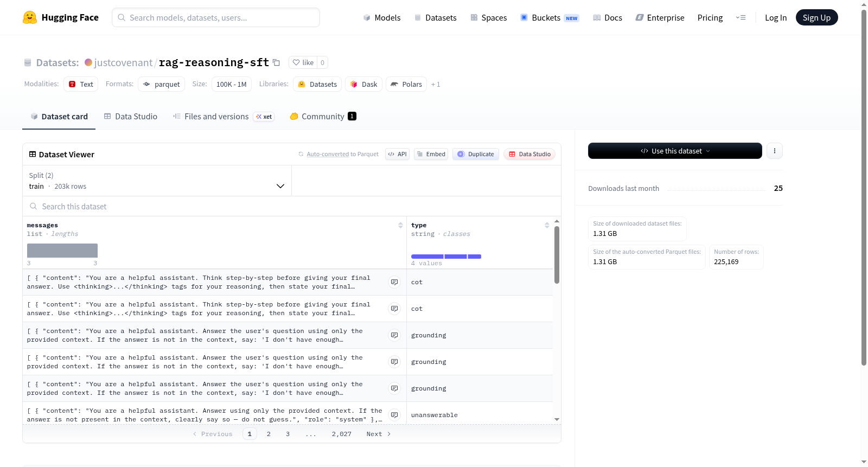Click the table scroll-down arrow
868x467 pixels.
pyautogui.click(x=557, y=419)
